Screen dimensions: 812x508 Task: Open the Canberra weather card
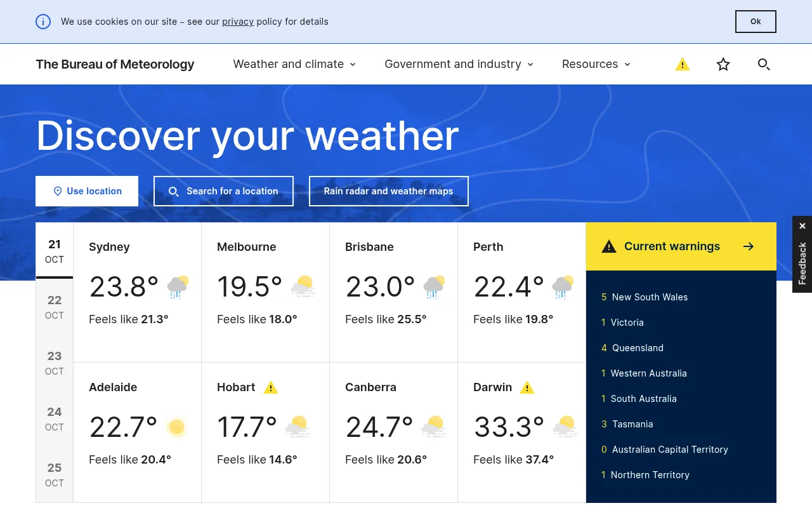tap(394, 432)
